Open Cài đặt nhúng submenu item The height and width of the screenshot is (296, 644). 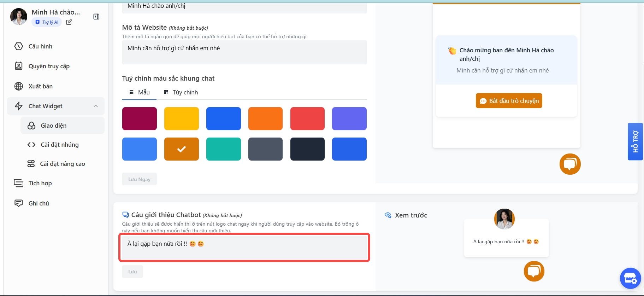(x=59, y=145)
